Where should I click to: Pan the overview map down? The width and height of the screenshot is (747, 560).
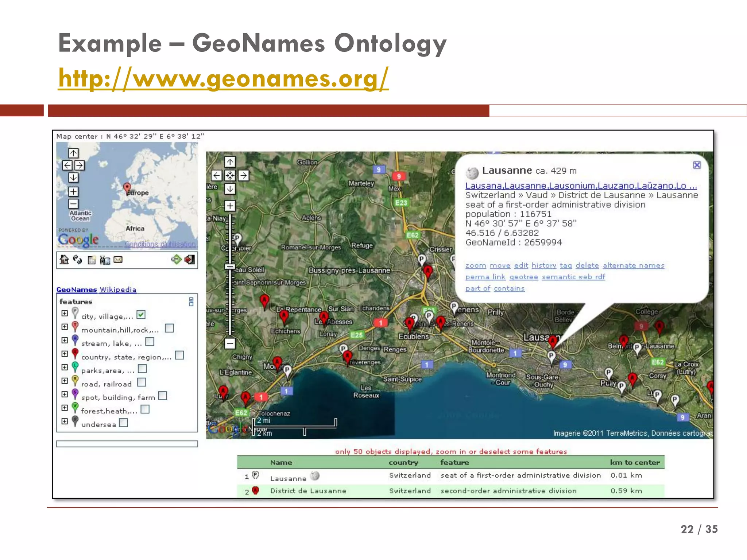point(73,178)
